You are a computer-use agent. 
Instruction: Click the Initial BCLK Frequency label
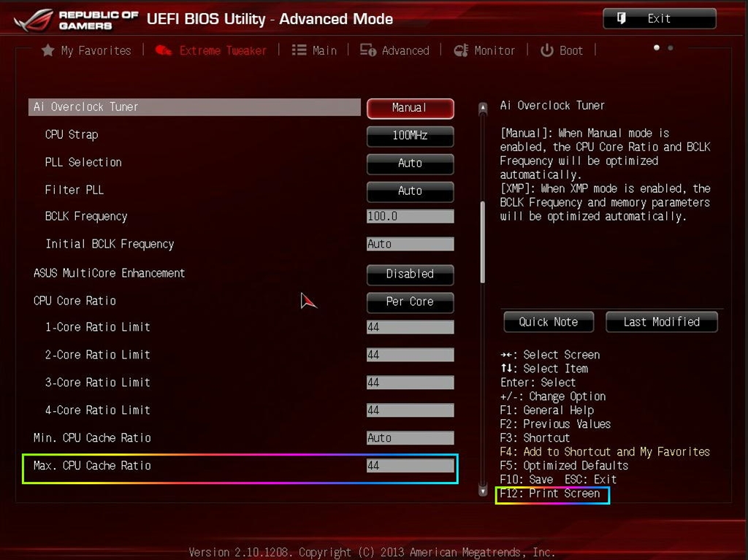coord(110,245)
